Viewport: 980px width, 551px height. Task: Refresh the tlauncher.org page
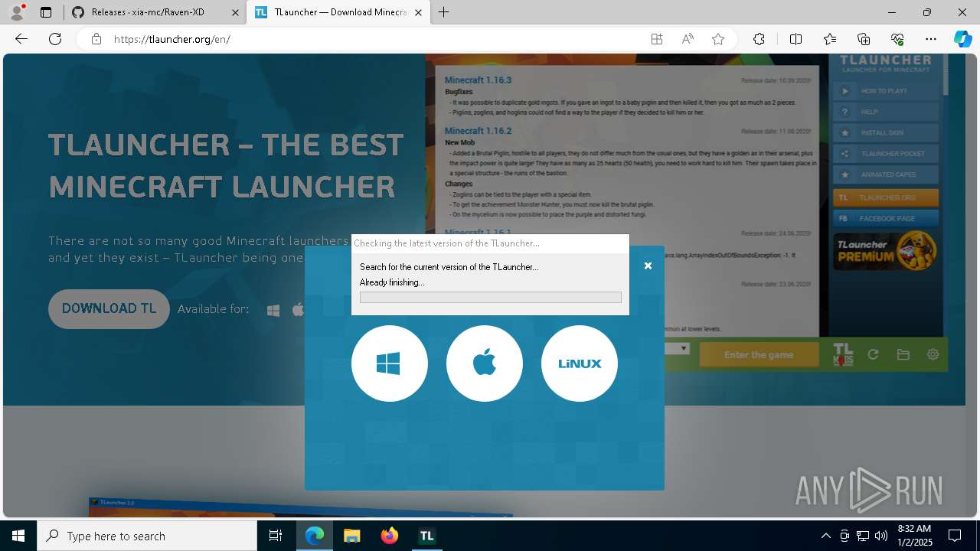pyautogui.click(x=55, y=39)
